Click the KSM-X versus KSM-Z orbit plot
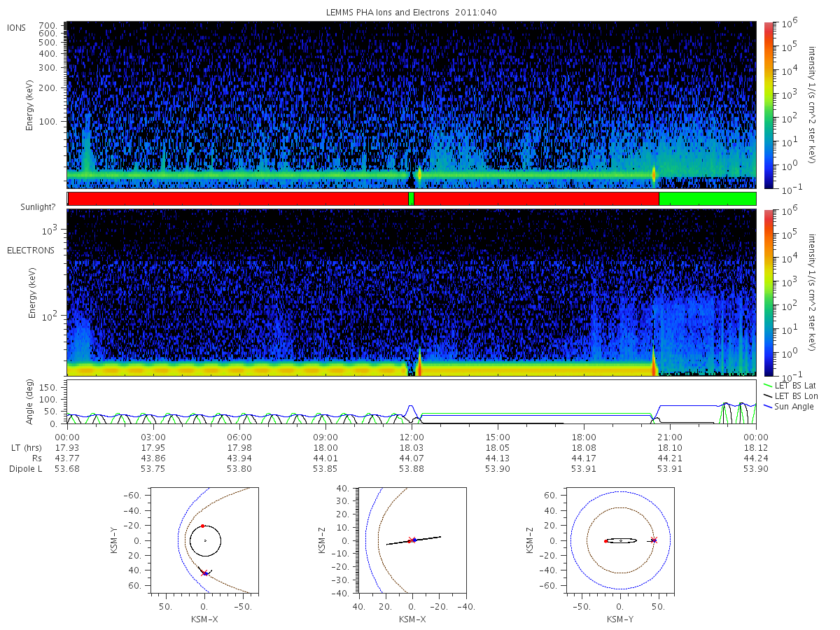 (x=412, y=541)
